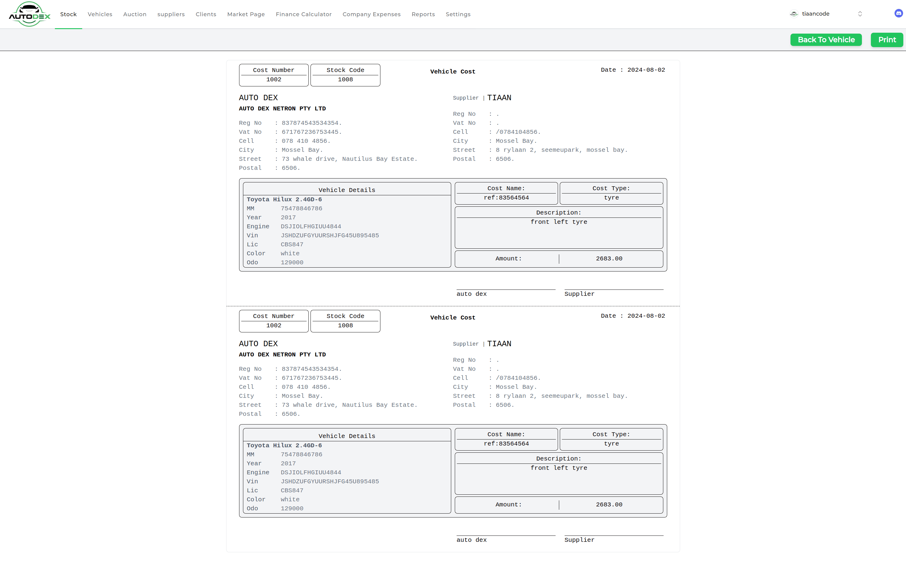The image size is (906, 588).
Task: Navigate to suppliers
Action: click(171, 14)
